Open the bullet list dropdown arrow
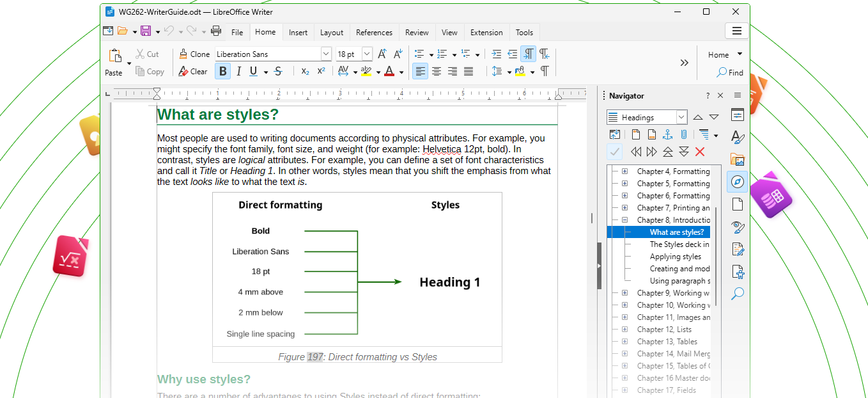 point(431,54)
